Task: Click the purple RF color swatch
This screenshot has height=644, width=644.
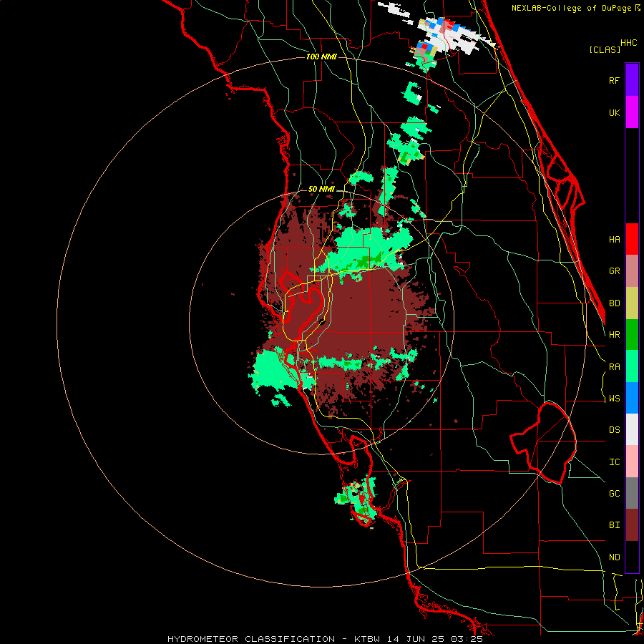Action: [x=632, y=80]
